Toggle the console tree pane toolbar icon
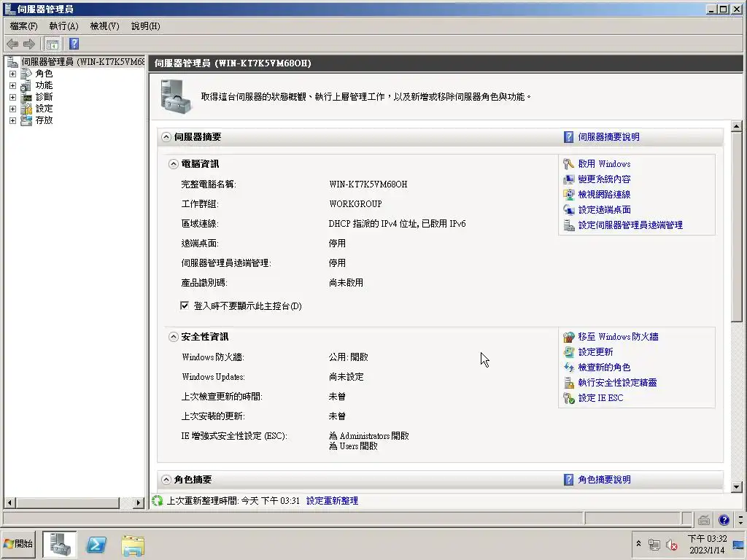Viewport: 747px width, 560px height. pos(52,44)
